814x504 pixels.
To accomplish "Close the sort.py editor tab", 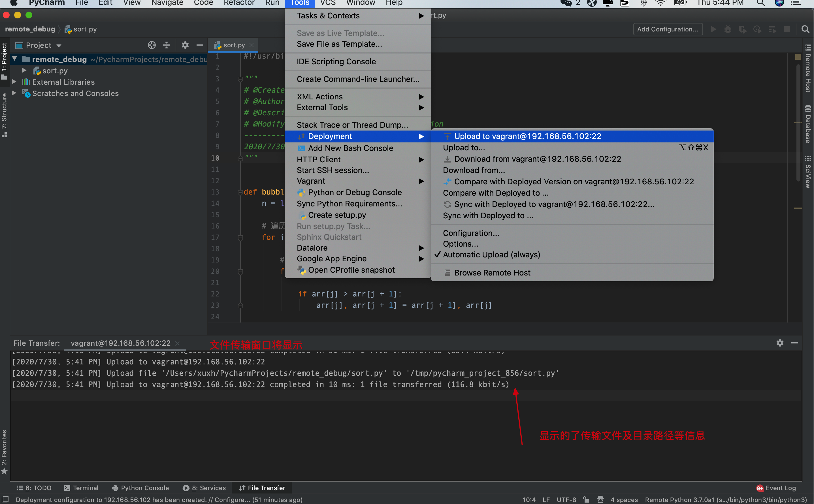I will (252, 45).
